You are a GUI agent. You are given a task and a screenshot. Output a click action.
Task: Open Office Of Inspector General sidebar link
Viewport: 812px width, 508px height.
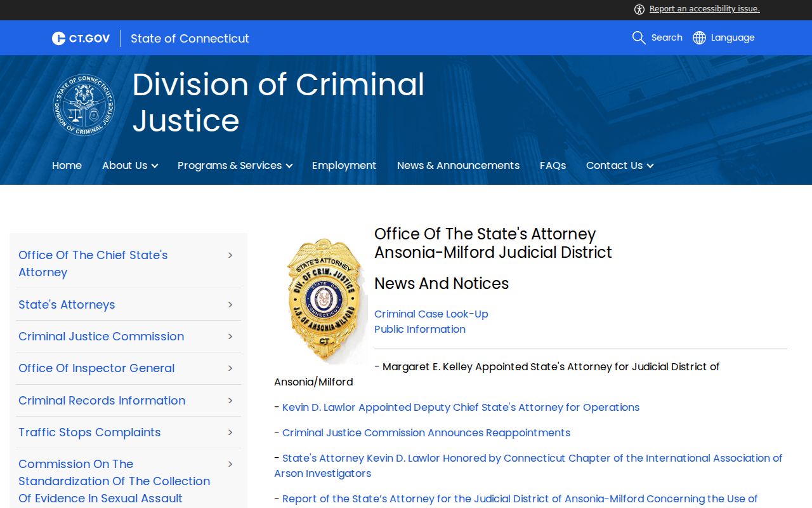[96, 368]
